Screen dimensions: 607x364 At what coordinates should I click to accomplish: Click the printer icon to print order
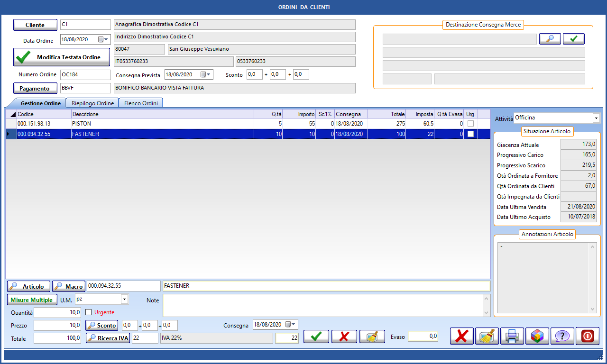[512, 336]
